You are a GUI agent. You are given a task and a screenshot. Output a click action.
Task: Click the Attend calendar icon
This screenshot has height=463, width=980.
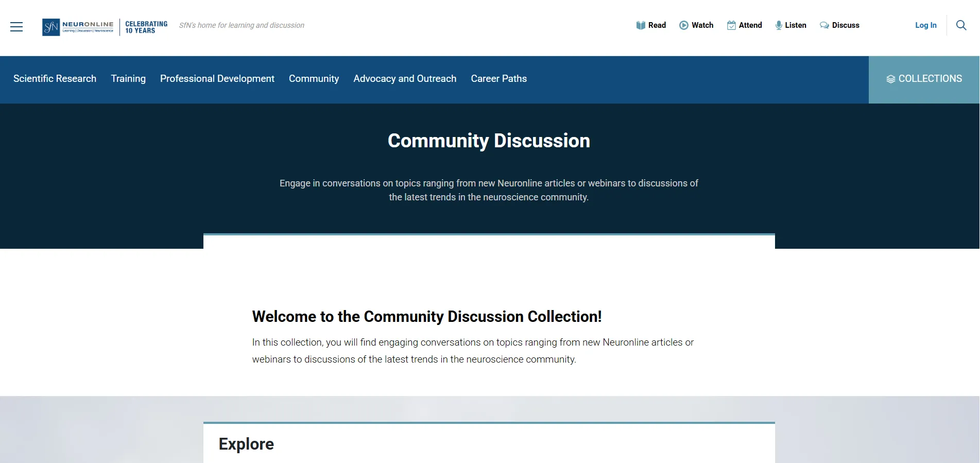[731, 25]
